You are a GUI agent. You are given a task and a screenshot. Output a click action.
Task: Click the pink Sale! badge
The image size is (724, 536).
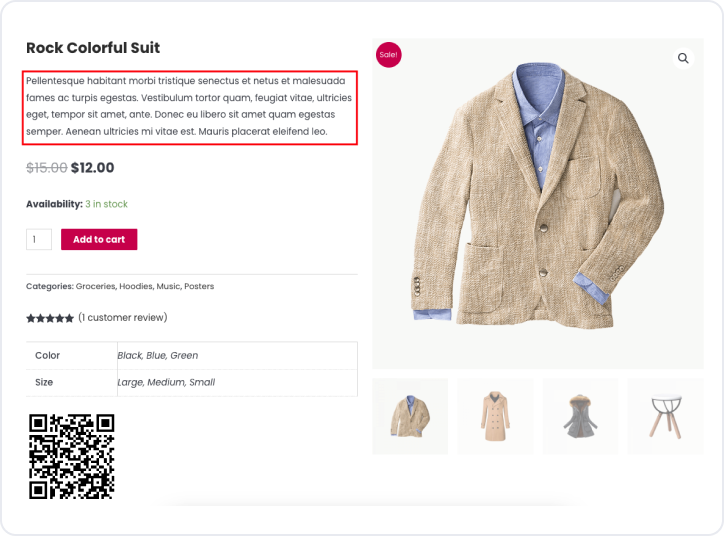[x=388, y=54]
